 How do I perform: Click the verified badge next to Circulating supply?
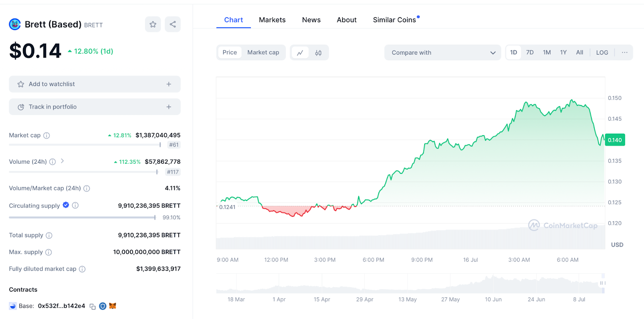66,205
